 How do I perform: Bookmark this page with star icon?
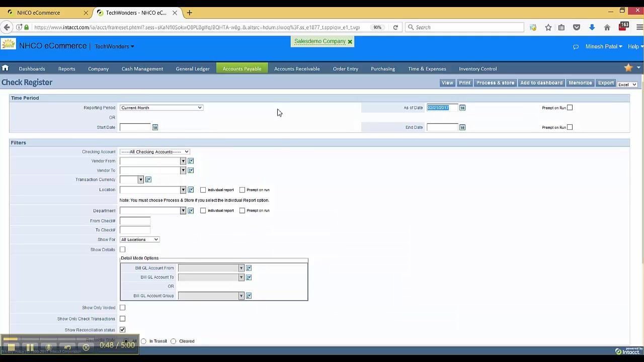pyautogui.click(x=548, y=27)
